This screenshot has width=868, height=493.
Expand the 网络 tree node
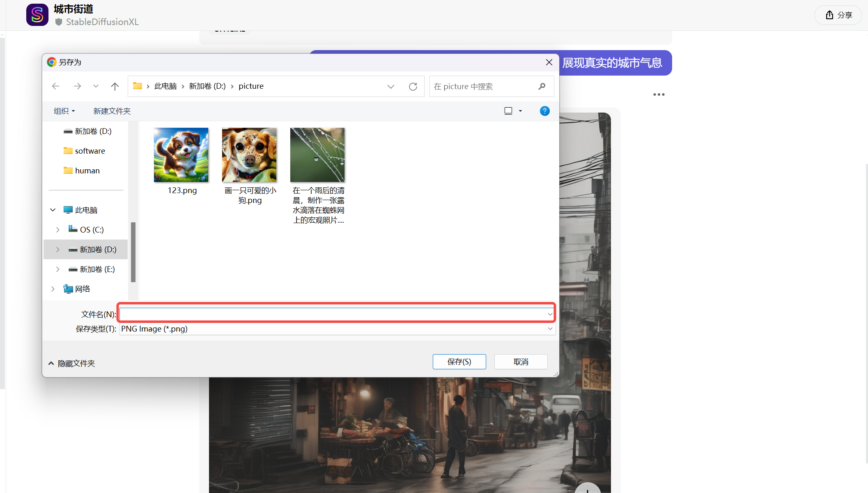[x=53, y=289]
